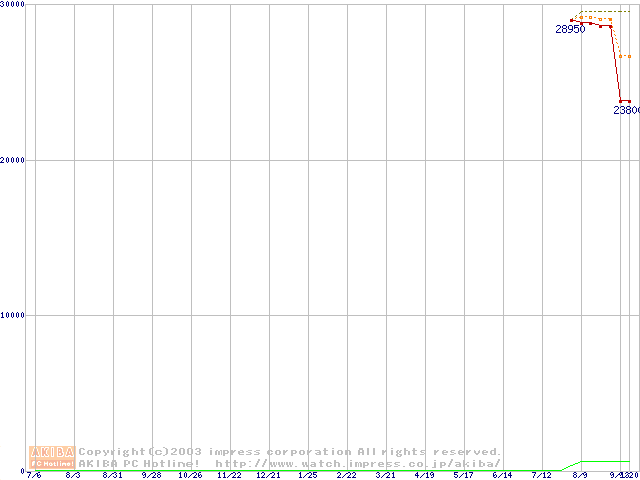Click the 9/28 date on x-axis

(151, 475)
